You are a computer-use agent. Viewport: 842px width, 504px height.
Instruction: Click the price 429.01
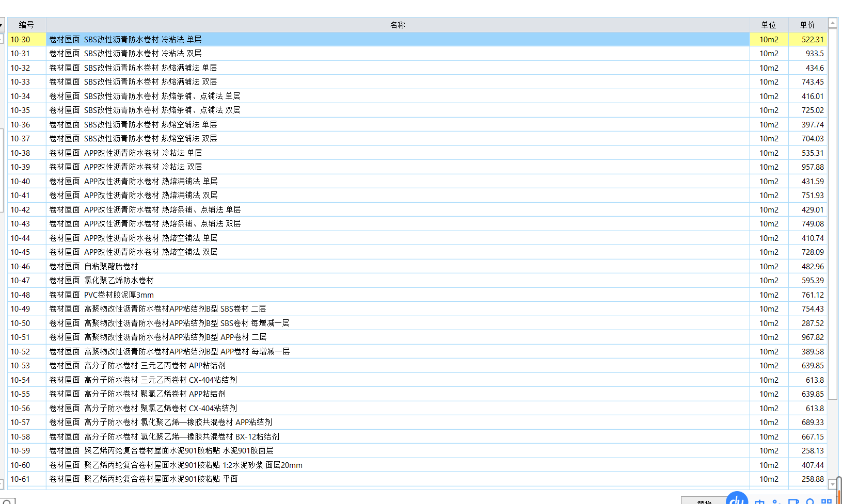click(x=807, y=209)
